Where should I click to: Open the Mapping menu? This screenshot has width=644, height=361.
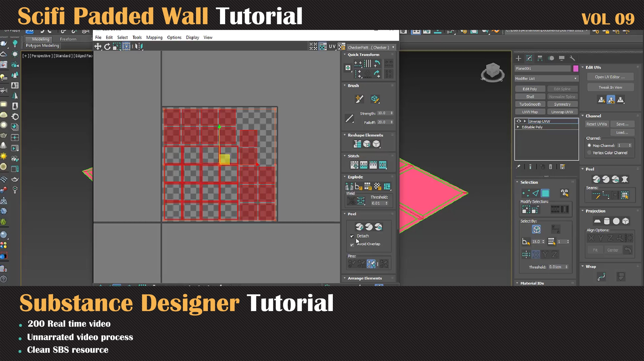(154, 38)
